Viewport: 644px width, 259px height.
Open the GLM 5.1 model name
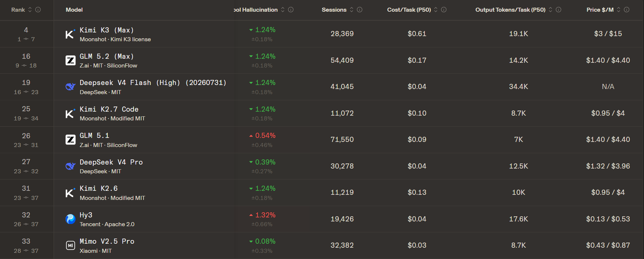tap(94, 135)
